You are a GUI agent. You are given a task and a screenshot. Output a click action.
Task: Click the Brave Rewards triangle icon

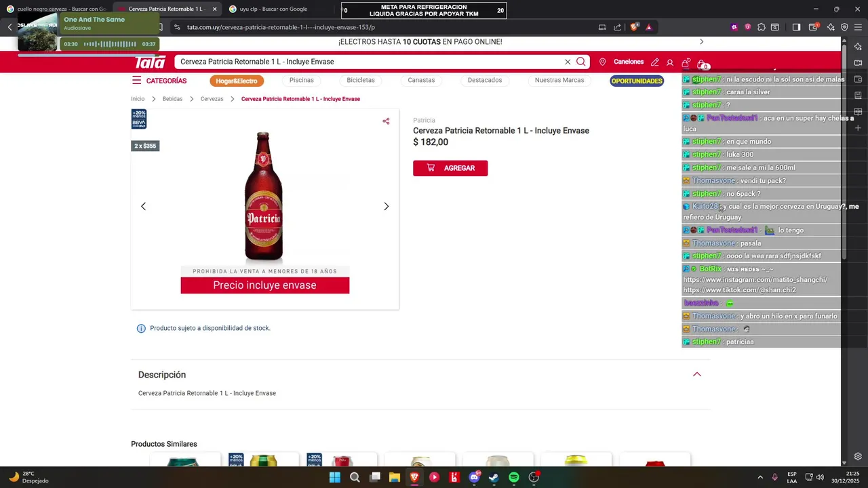(649, 27)
